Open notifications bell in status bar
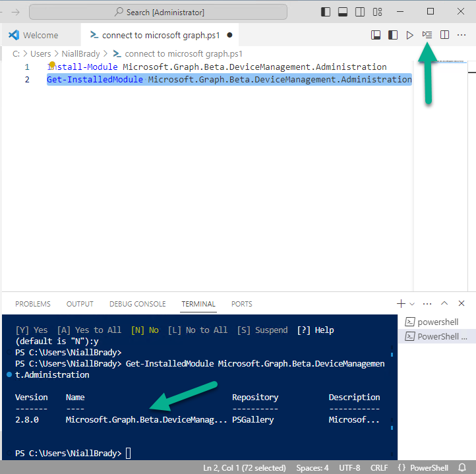476x474 pixels. pyautogui.click(x=462, y=467)
